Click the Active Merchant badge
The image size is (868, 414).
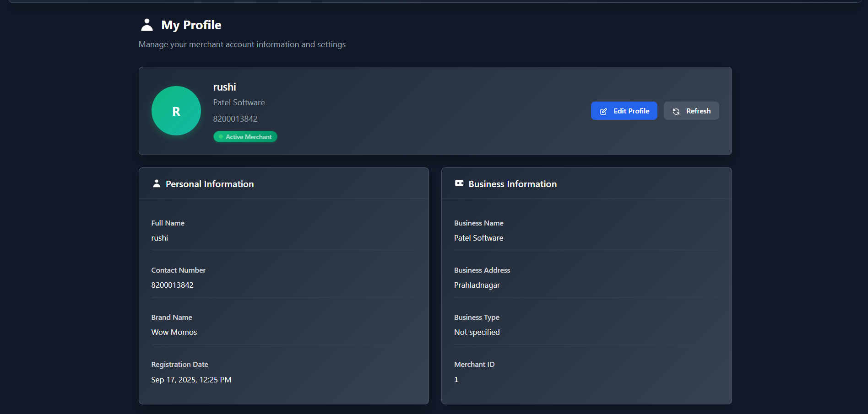(245, 136)
